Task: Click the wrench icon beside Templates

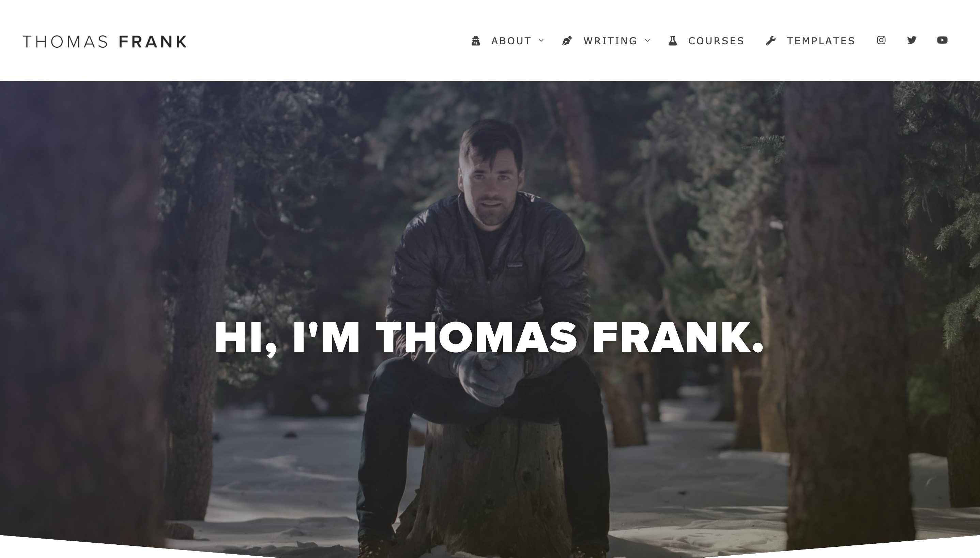Action: (771, 41)
